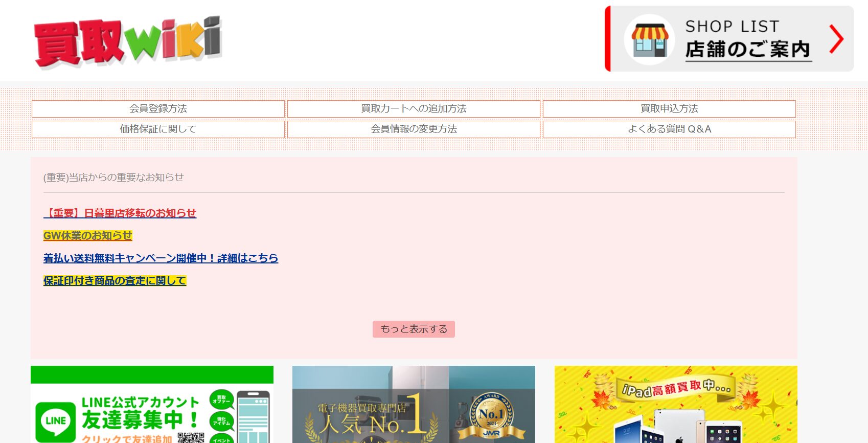Click the 買取wiki site logo
Image resolution: width=868 pixels, height=443 pixels.
[128, 42]
